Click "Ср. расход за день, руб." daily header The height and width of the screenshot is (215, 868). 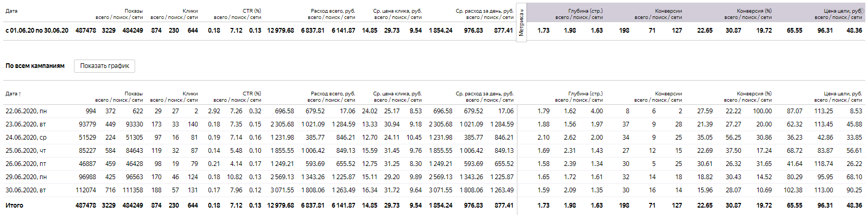click(484, 94)
